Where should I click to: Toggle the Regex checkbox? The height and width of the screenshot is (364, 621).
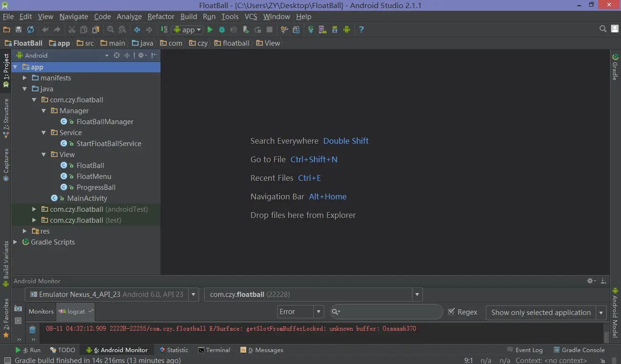(452, 312)
